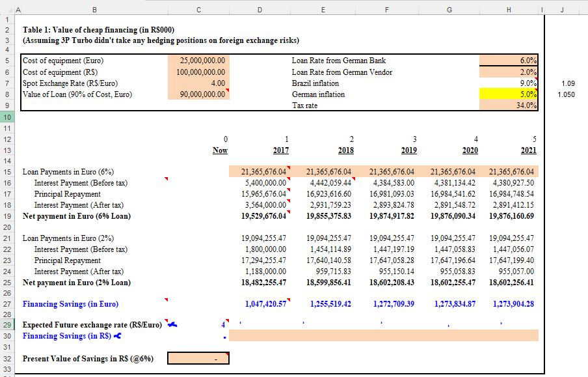Select 2018 interest before tax 4,442,059.44

(x=323, y=183)
